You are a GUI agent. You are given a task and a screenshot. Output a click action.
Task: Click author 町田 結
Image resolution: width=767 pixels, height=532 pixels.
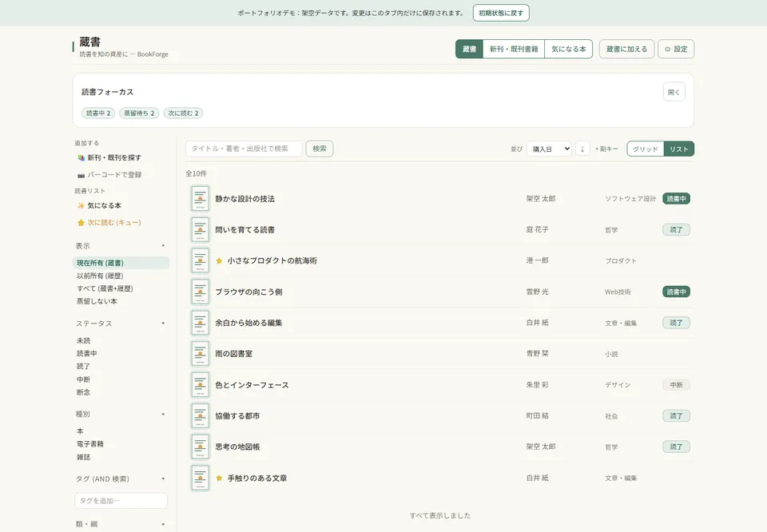(x=537, y=415)
